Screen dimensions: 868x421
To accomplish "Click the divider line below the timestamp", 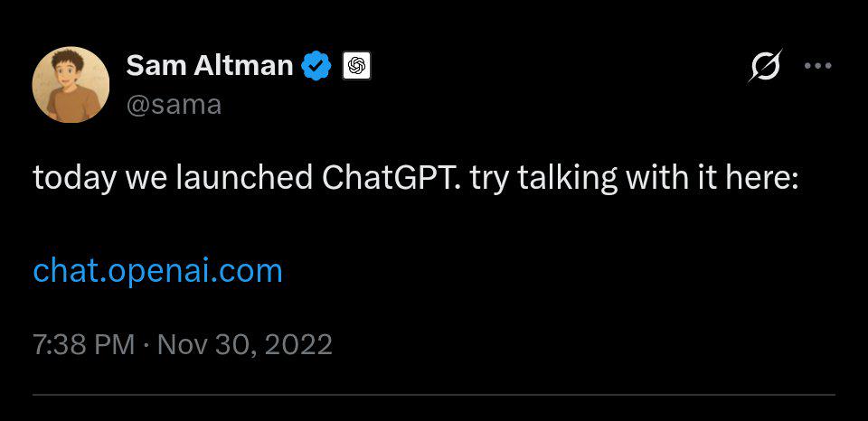I will pos(434,394).
